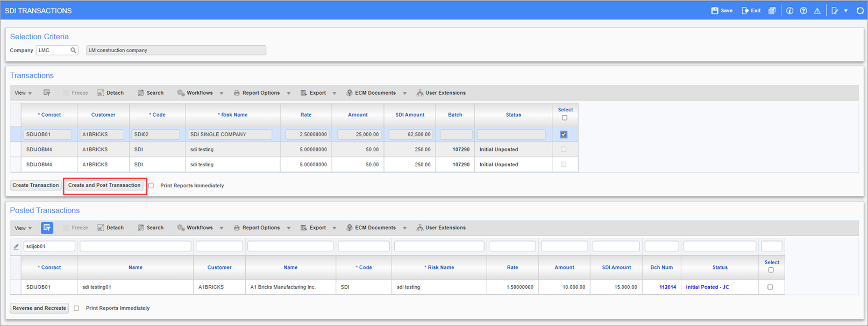Open the Company lookup magnifier icon
Image resolution: width=868 pixels, height=326 pixels.
(73, 50)
